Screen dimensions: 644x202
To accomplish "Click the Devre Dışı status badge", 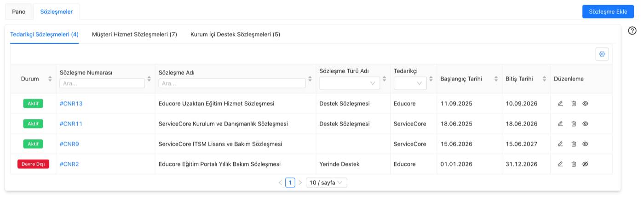I will (33, 164).
